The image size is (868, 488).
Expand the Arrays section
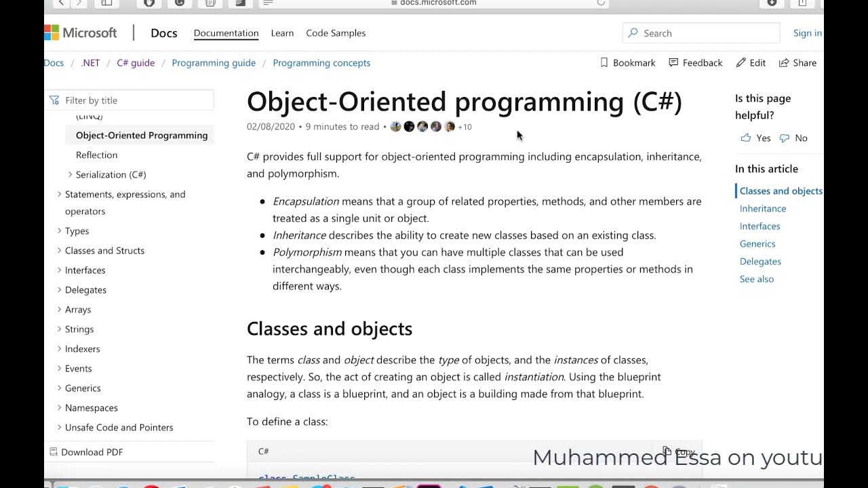click(59, 310)
